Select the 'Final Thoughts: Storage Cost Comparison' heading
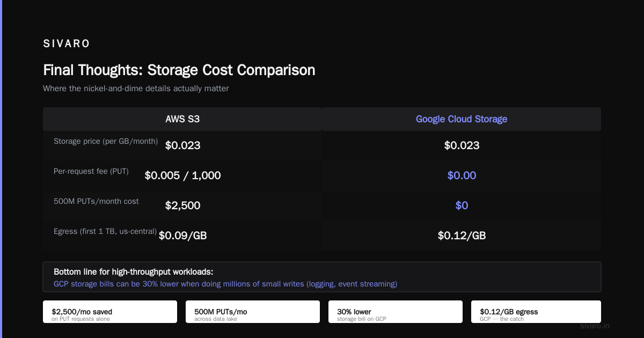644x338 pixels. pos(179,70)
